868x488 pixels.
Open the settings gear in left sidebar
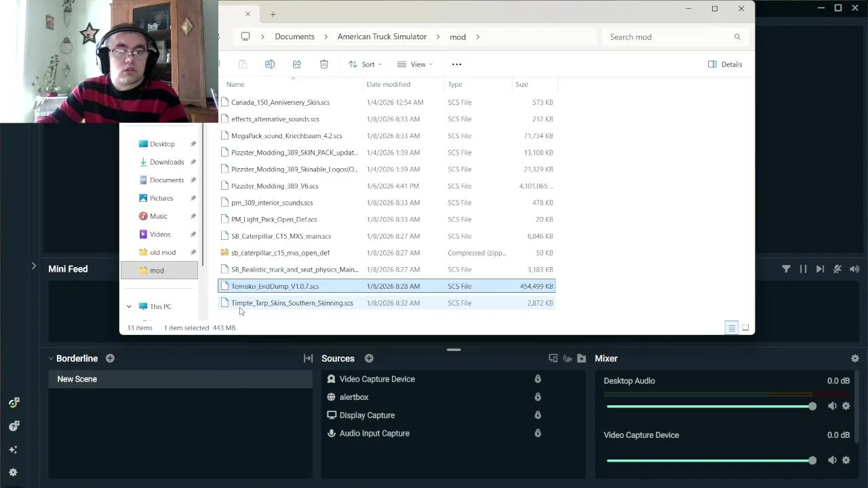13,472
